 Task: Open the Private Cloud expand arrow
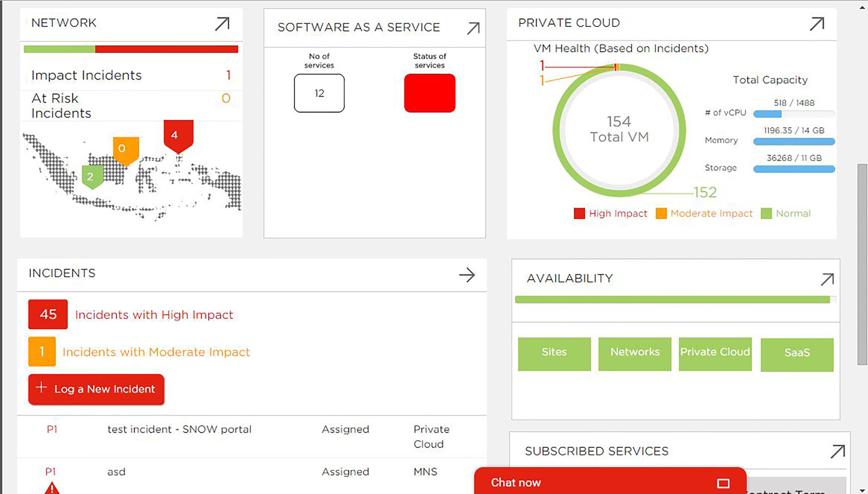817,24
